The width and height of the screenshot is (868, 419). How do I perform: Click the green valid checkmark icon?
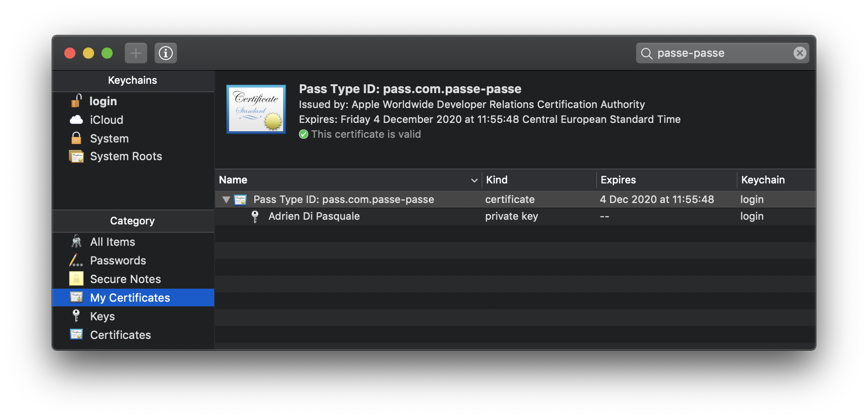point(304,135)
